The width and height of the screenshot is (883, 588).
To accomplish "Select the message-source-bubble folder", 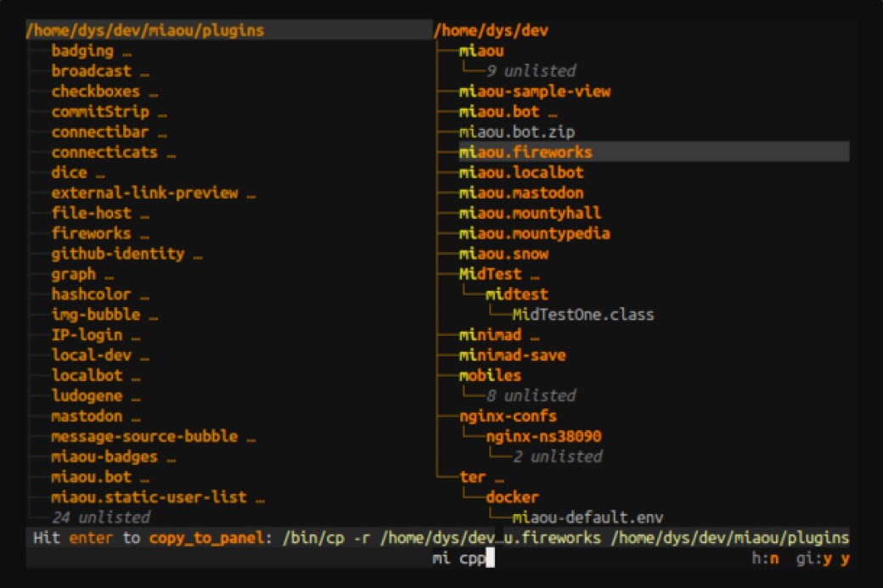I will [x=143, y=437].
